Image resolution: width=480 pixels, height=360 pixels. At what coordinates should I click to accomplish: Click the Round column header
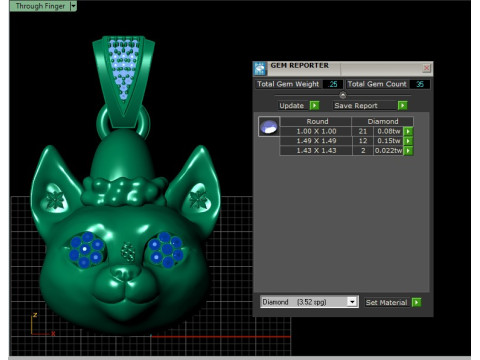click(x=316, y=121)
